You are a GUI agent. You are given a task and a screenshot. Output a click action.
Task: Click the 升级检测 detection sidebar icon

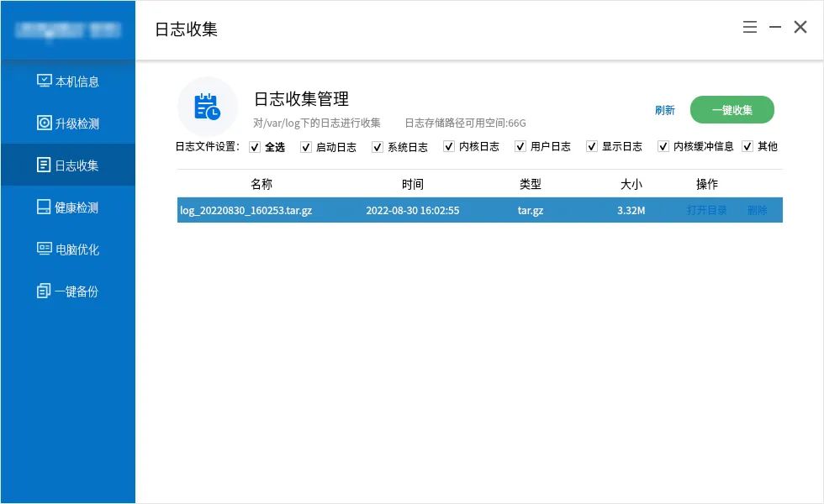(45, 123)
